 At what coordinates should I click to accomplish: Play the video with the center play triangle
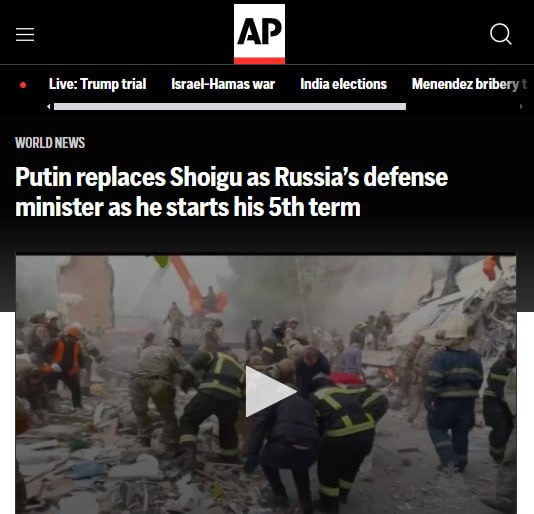[x=270, y=391]
